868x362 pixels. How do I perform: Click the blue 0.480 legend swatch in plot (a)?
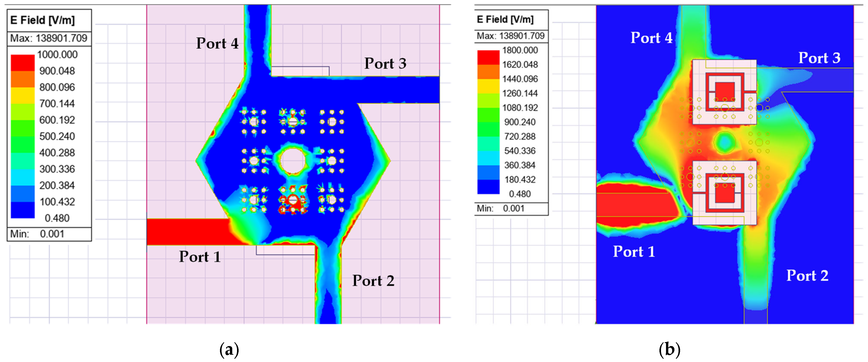click(23, 211)
